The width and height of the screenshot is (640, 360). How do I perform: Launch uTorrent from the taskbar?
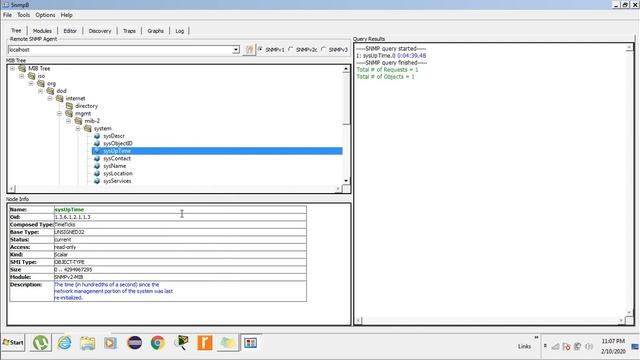click(x=41, y=343)
